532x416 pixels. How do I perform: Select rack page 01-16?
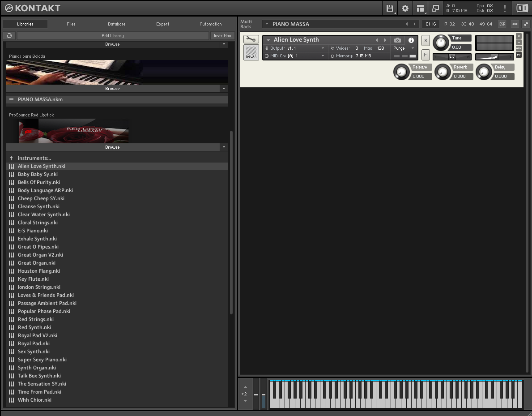click(430, 24)
